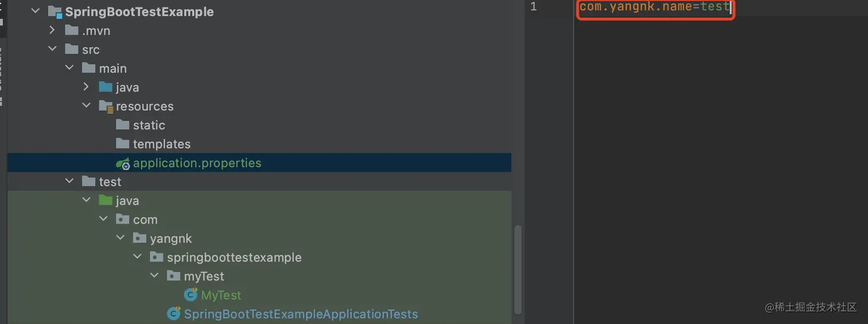Expand the java folder under main
This screenshot has height=324, width=868.
point(86,87)
